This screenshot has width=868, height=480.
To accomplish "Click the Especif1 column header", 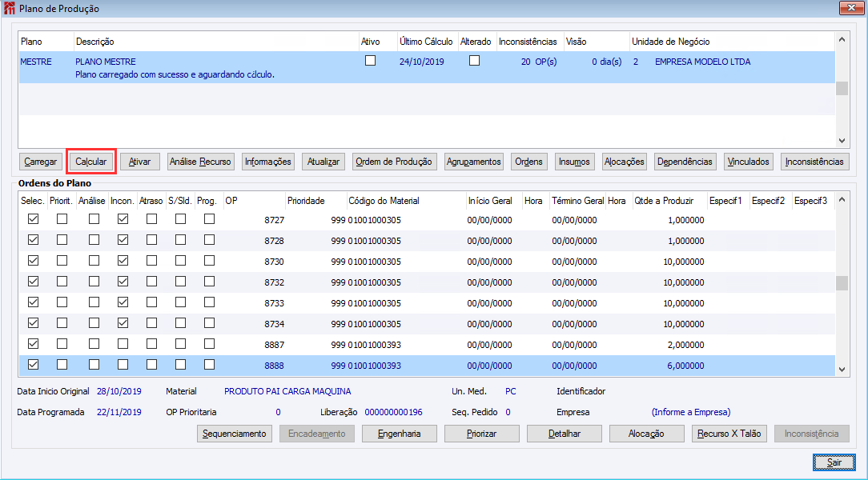I will tap(728, 201).
